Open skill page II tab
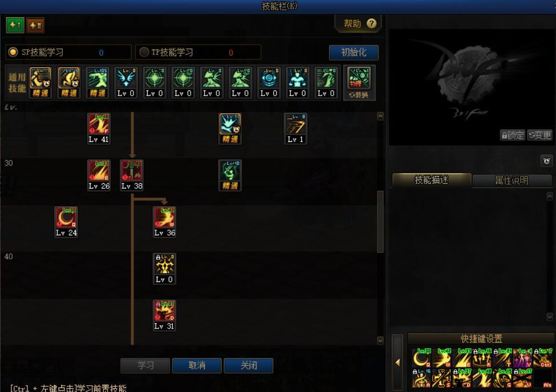The width and height of the screenshot is (556, 392). (x=36, y=25)
